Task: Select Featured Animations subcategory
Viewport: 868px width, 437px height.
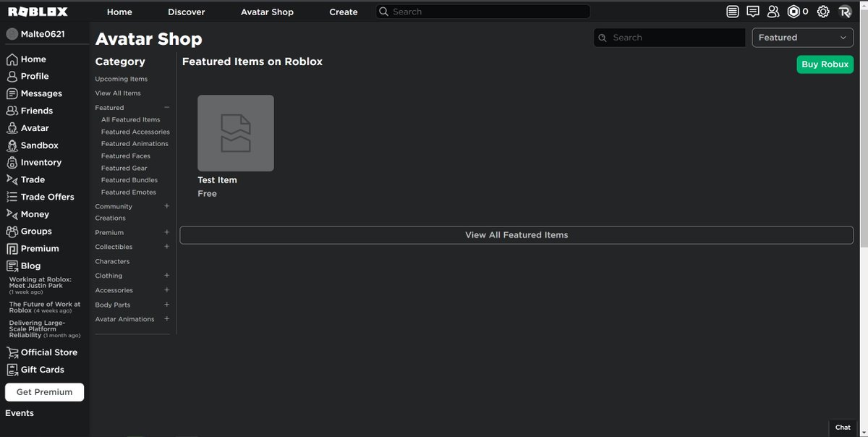Action: pyautogui.click(x=135, y=144)
